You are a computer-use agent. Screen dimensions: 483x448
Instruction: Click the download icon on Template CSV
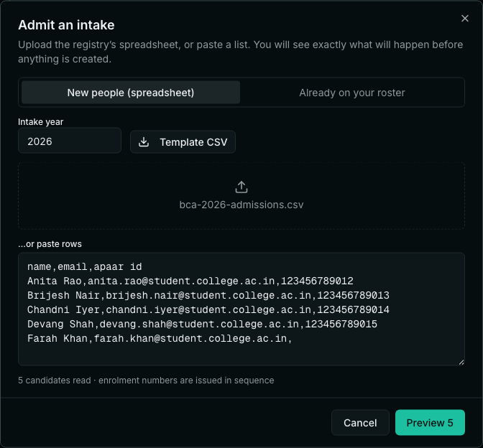pyautogui.click(x=144, y=142)
